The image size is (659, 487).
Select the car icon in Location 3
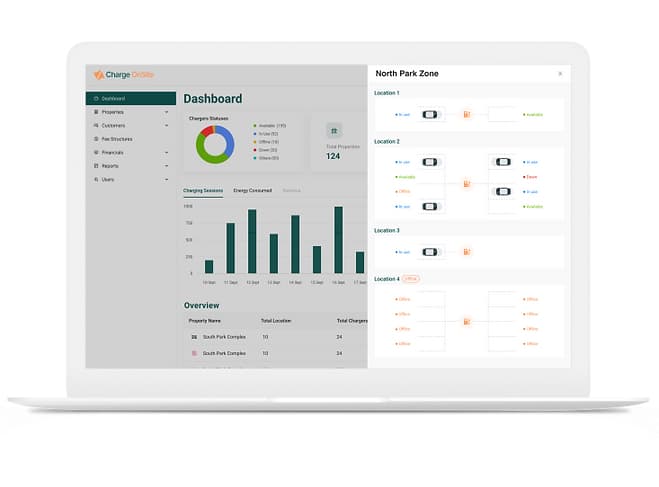coord(430,252)
